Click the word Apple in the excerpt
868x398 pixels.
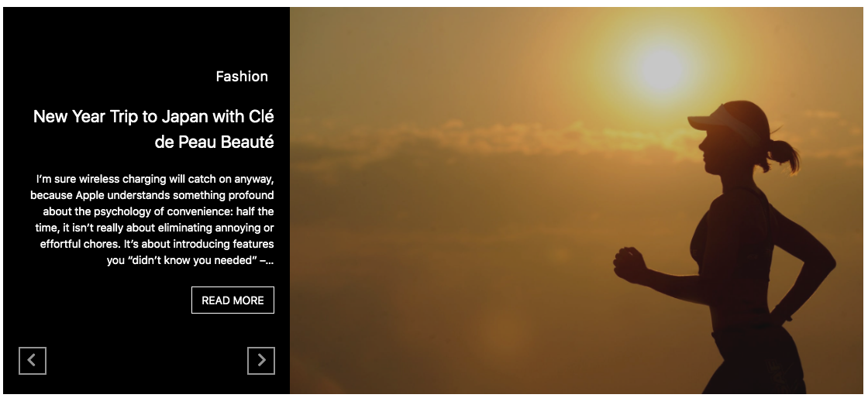tap(91, 196)
